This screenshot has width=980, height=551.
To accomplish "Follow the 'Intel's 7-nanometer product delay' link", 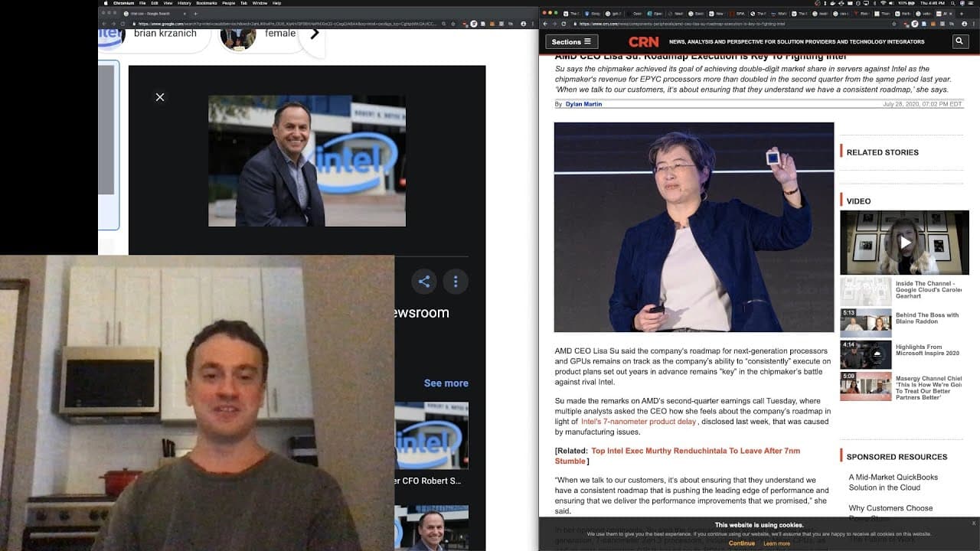I will [639, 421].
